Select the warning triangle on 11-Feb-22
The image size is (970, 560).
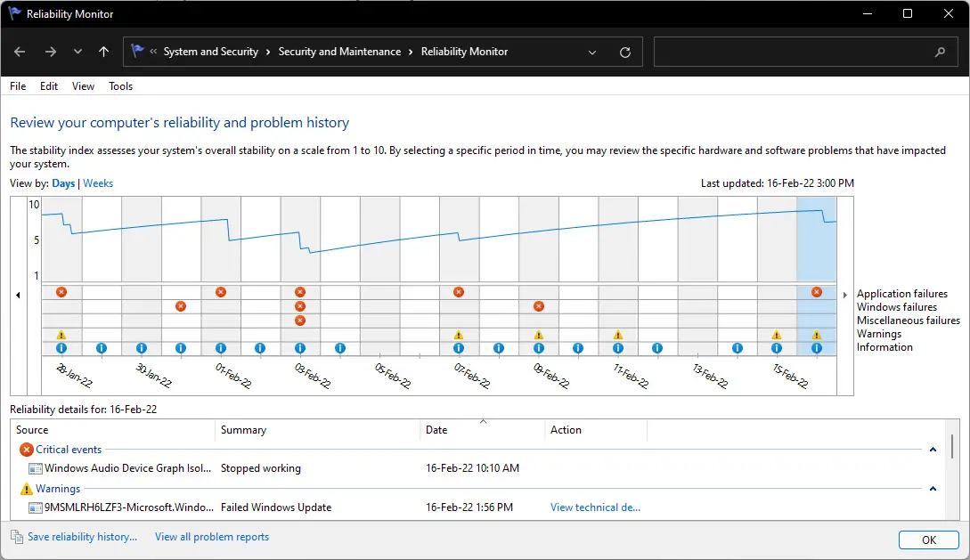(x=618, y=335)
